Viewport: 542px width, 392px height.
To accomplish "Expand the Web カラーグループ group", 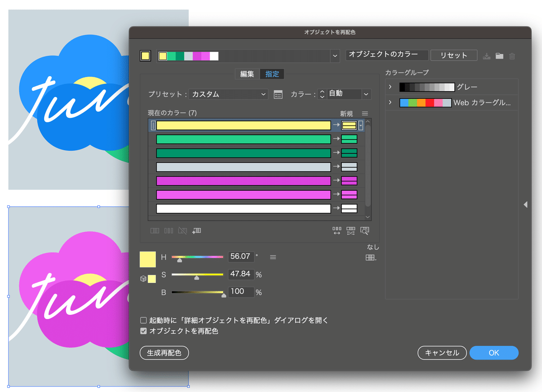I will pyautogui.click(x=390, y=102).
